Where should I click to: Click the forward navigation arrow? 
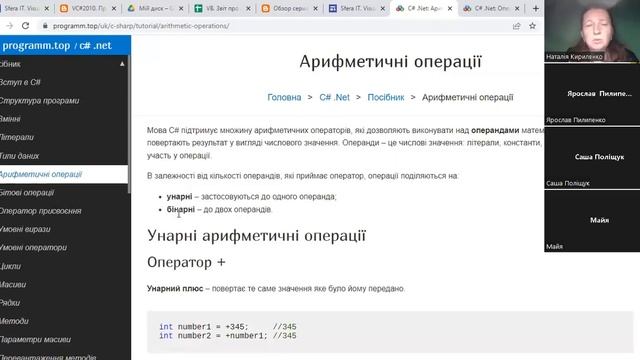coord(9,26)
